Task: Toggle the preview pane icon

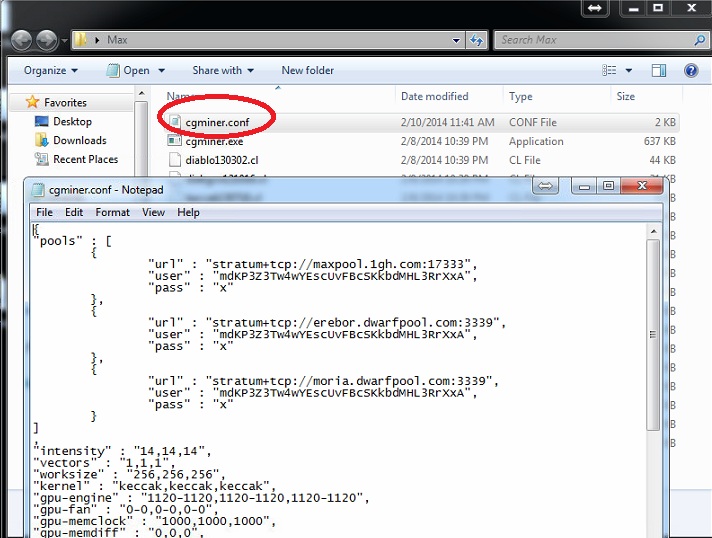Action: coord(658,70)
